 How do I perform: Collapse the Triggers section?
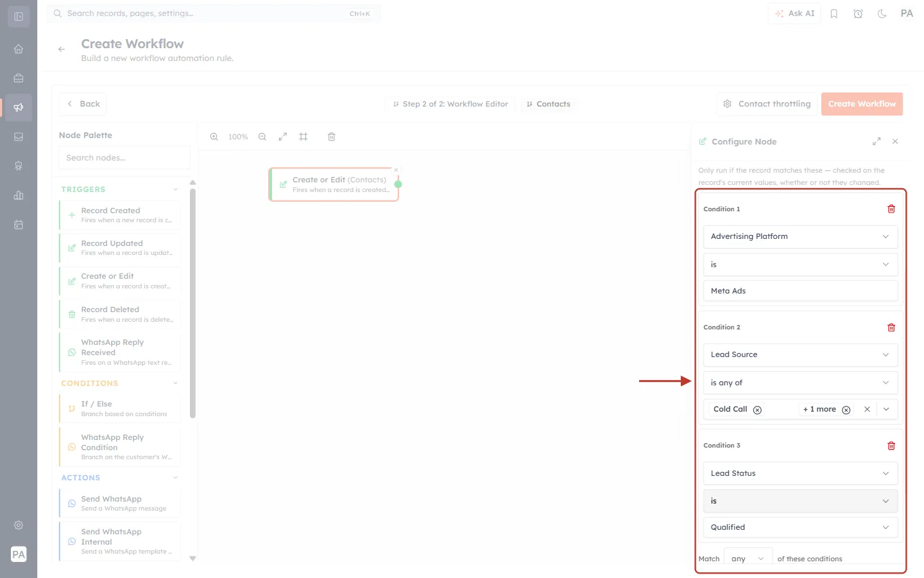(175, 189)
